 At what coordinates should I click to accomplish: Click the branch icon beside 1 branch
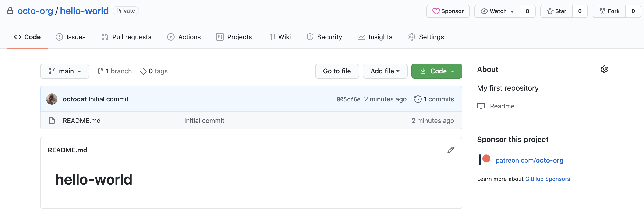click(100, 71)
